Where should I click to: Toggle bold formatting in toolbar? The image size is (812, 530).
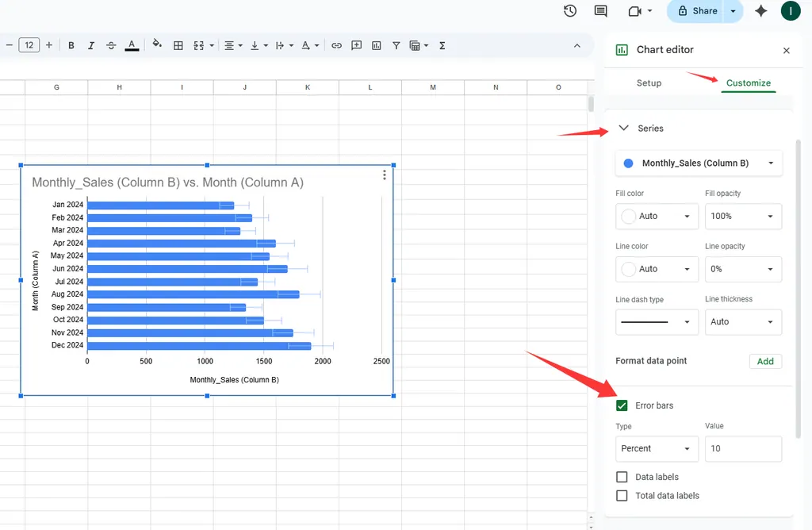(71, 45)
